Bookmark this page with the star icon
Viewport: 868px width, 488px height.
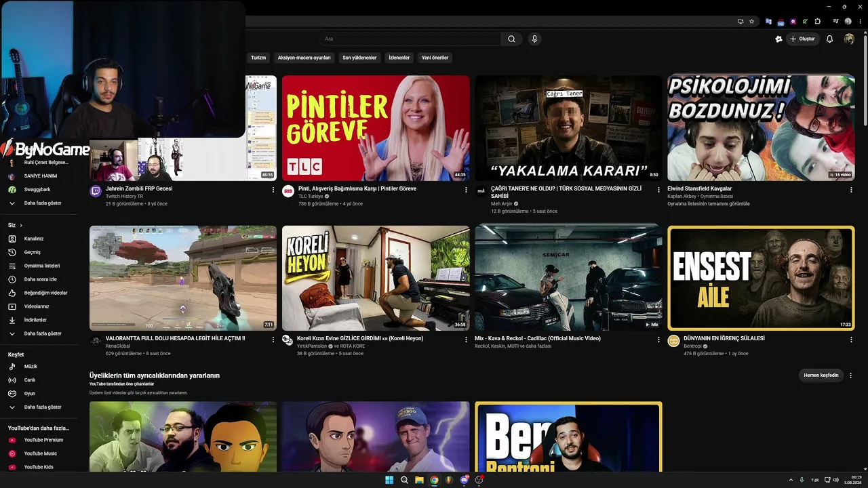(751, 21)
